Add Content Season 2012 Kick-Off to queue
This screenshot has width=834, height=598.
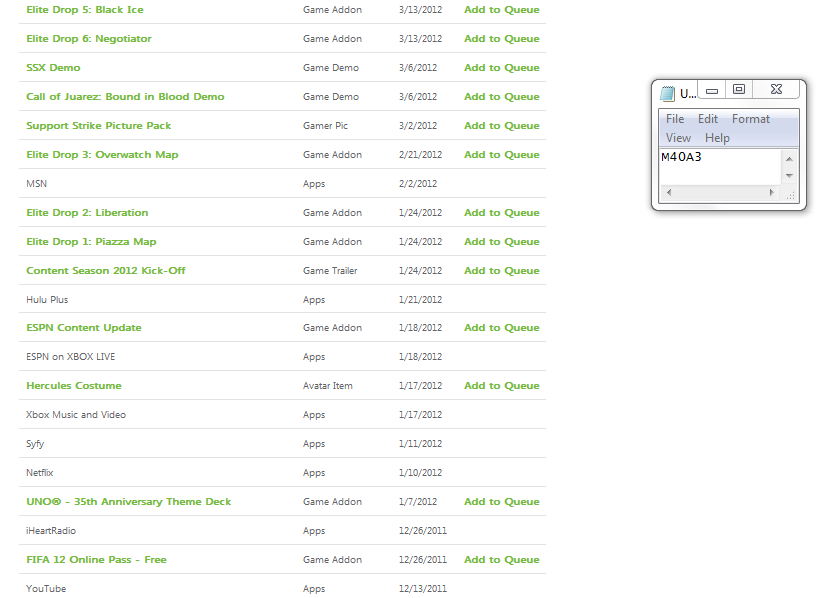pyautogui.click(x=502, y=271)
